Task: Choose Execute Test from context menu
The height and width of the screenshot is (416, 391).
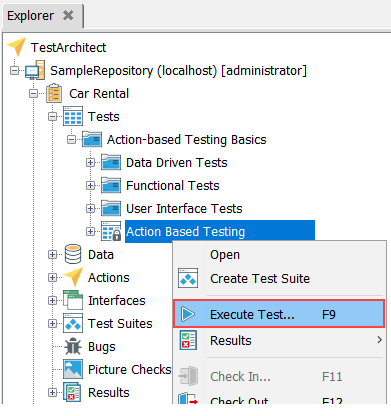Action: pos(279,314)
